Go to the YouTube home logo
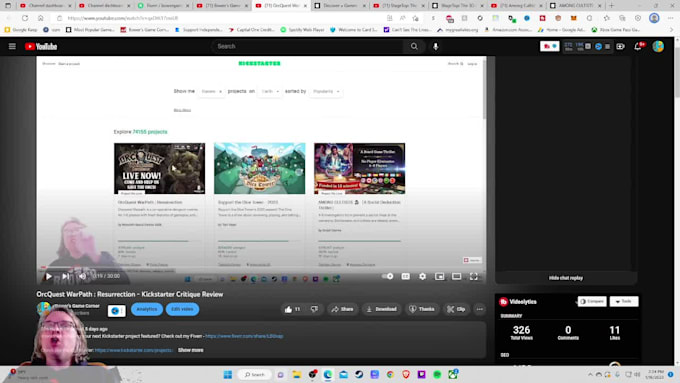This screenshot has height=383, width=680. 41,46
